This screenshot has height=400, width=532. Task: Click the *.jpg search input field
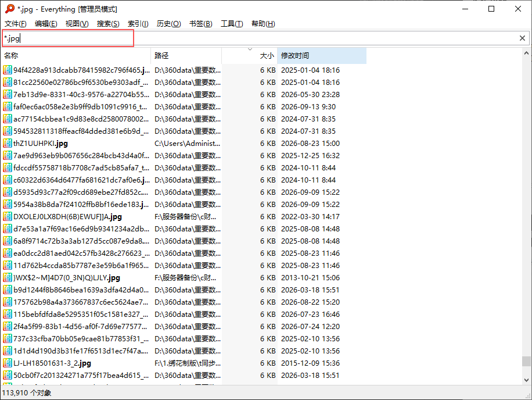tap(261, 38)
